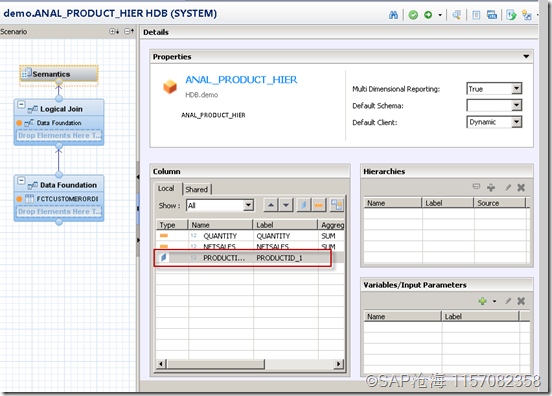Click the green checkmark Save and Validate icon
552x396 pixels.
click(x=413, y=15)
